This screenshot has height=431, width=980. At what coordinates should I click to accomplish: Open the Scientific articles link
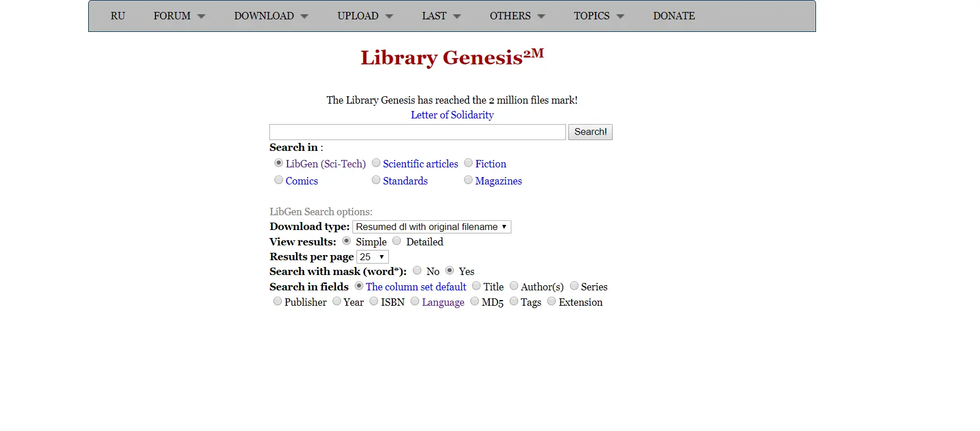tap(420, 164)
